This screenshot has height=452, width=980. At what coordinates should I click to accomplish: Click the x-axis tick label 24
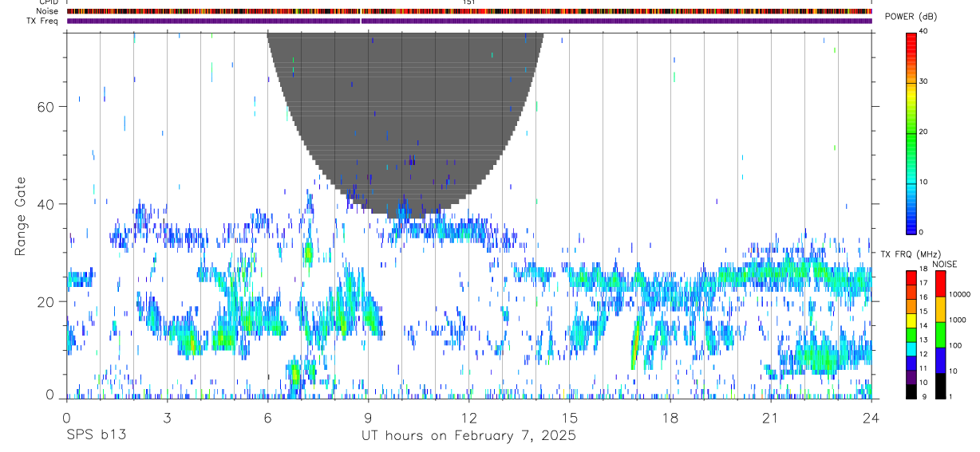tap(871, 418)
